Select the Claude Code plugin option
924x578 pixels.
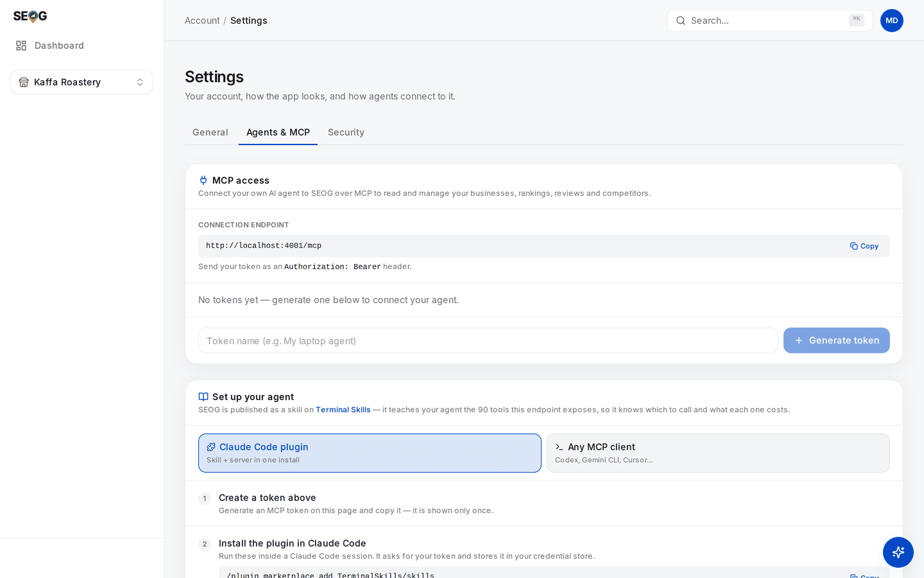(370, 453)
